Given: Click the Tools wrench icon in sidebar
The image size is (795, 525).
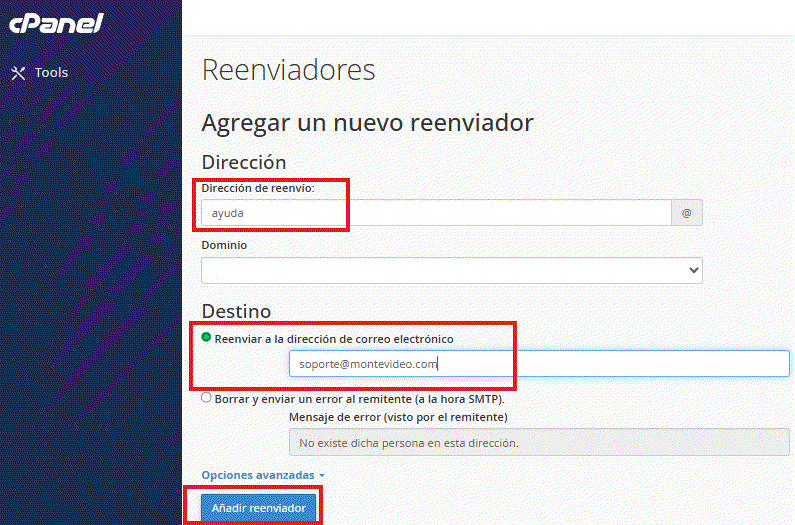Looking at the screenshot, I should (x=18, y=73).
